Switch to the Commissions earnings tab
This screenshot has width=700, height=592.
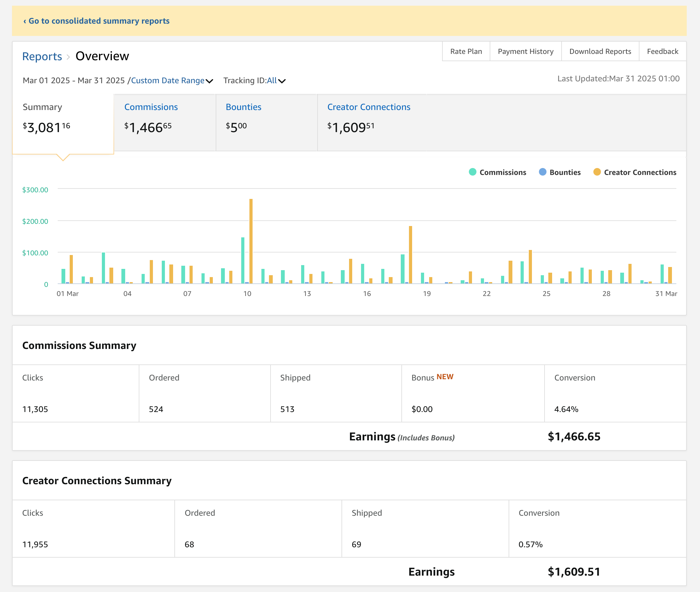click(151, 107)
